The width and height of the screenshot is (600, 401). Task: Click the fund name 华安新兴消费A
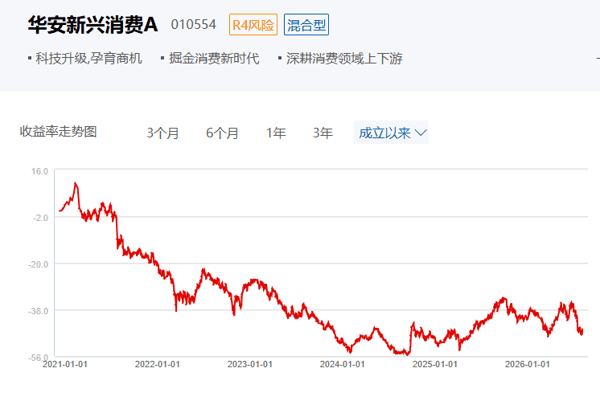93,25
